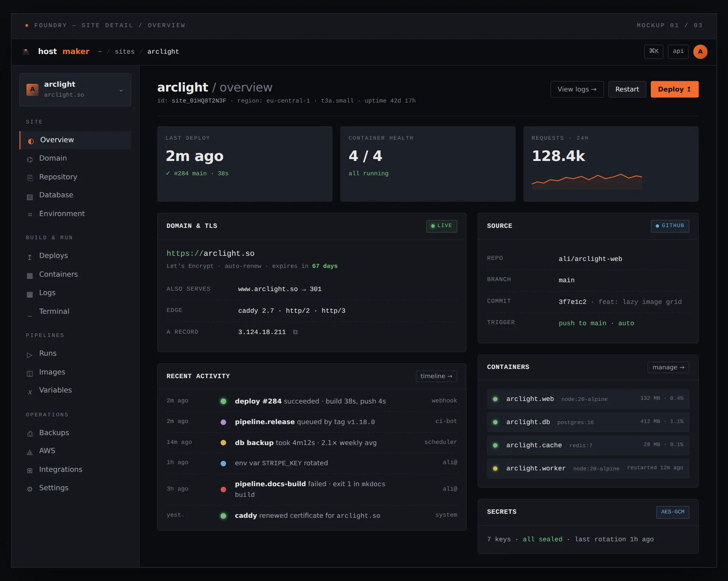Click the requests 24h sparkline chart
Viewport: 728px width, 581px height.
pos(587,182)
